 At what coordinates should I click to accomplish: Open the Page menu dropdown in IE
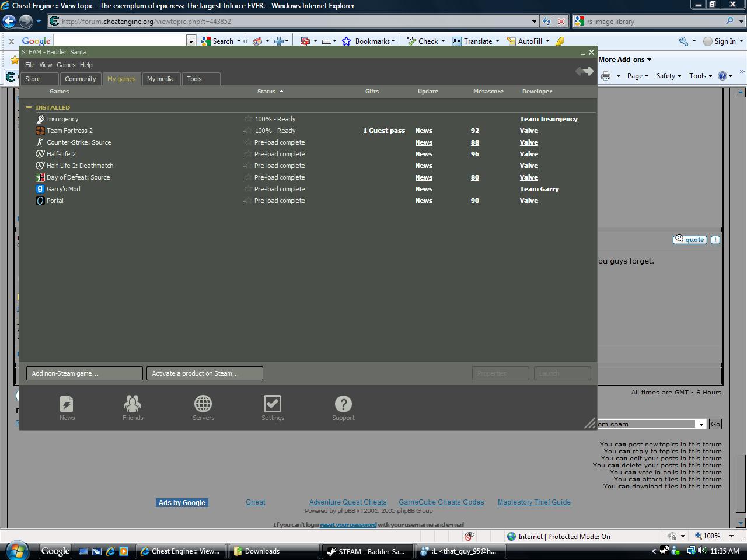coord(638,76)
